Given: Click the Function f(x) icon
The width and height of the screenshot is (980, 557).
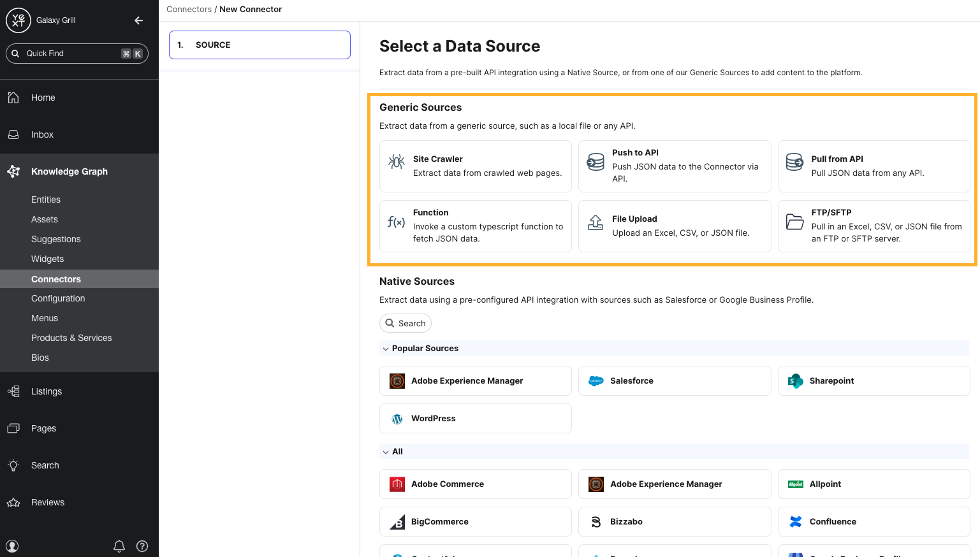Looking at the screenshot, I should tap(397, 222).
